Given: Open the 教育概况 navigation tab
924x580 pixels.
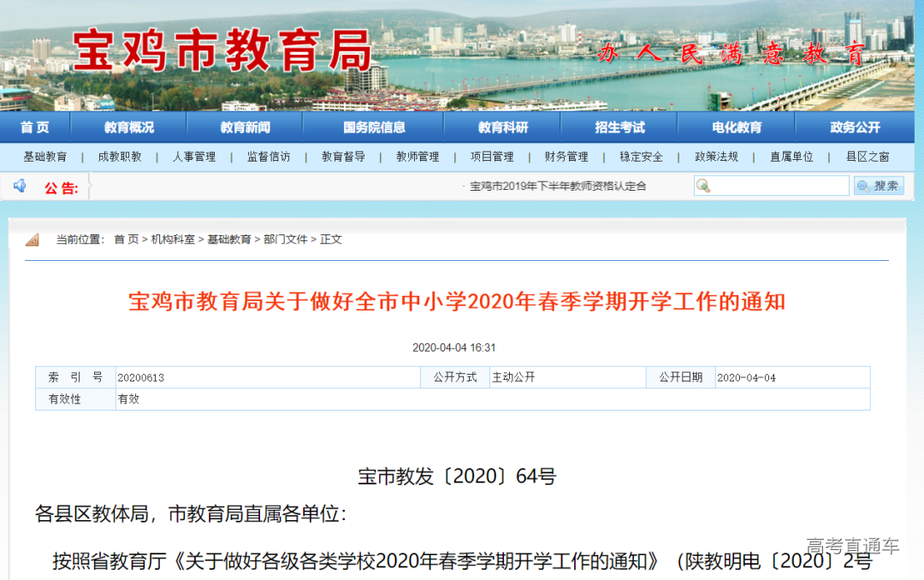Looking at the screenshot, I should pos(129,127).
